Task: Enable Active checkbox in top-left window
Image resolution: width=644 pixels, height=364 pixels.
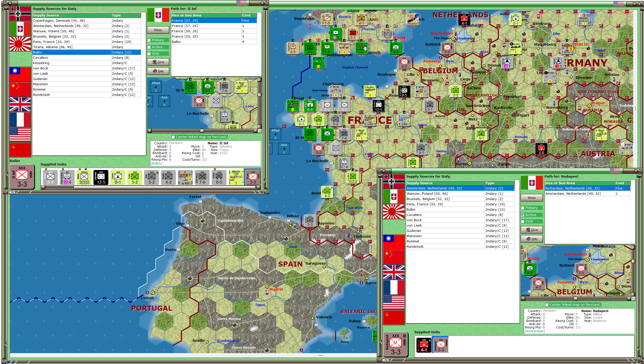Action: (149, 47)
